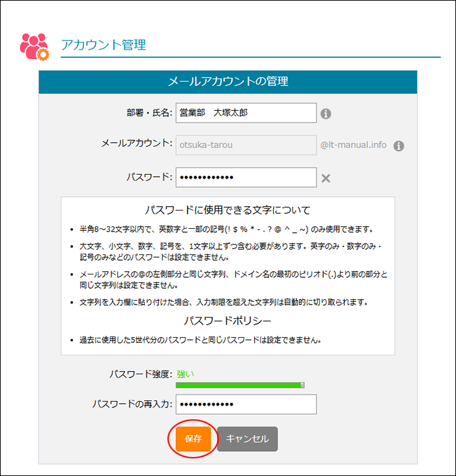Click the @lt-manual.info domain text

tap(354, 146)
